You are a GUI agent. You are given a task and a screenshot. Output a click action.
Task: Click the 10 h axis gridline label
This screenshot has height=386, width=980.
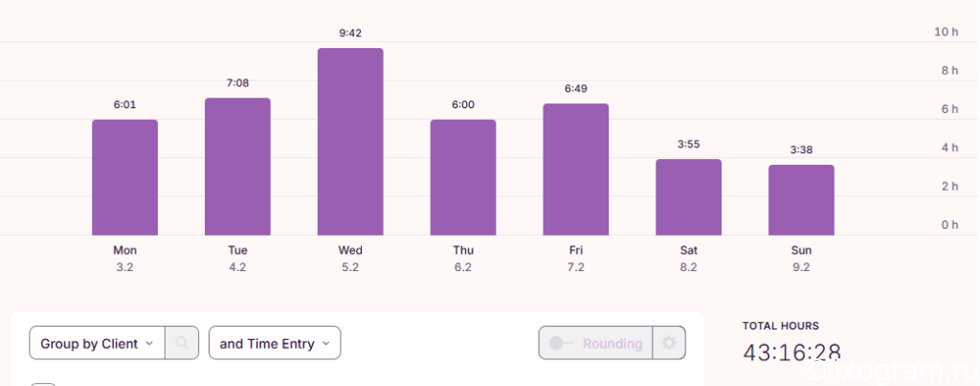[x=947, y=32]
